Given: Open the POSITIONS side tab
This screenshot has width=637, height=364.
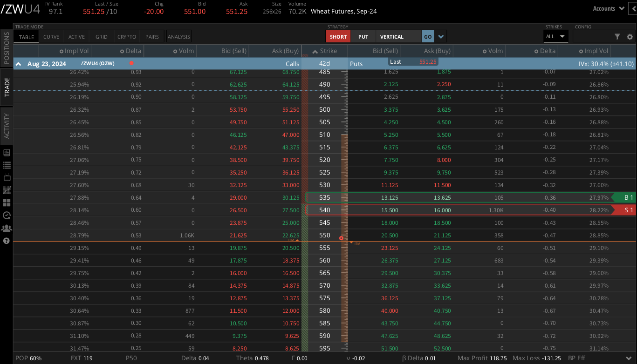Looking at the screenshot, I should (x=7, y=47).
